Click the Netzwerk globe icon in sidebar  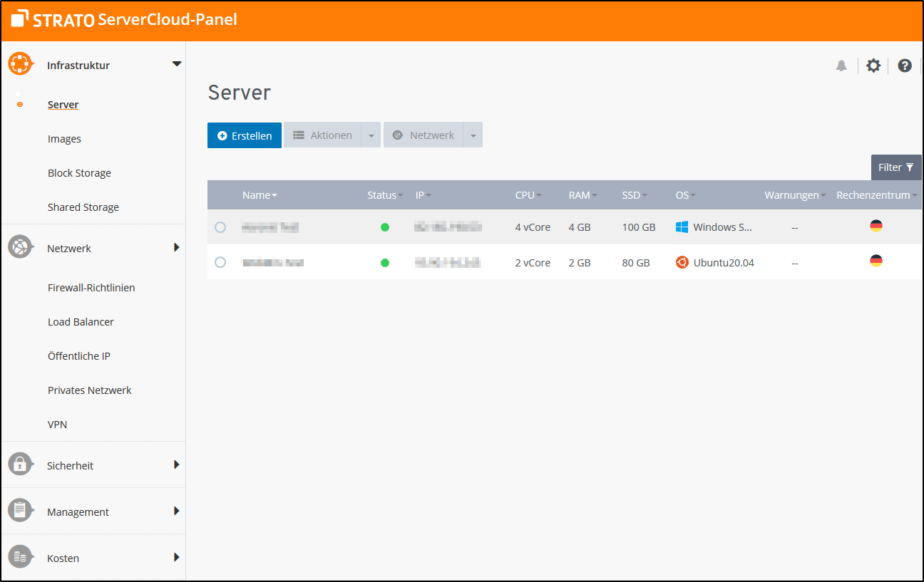[x=20, y=247]
